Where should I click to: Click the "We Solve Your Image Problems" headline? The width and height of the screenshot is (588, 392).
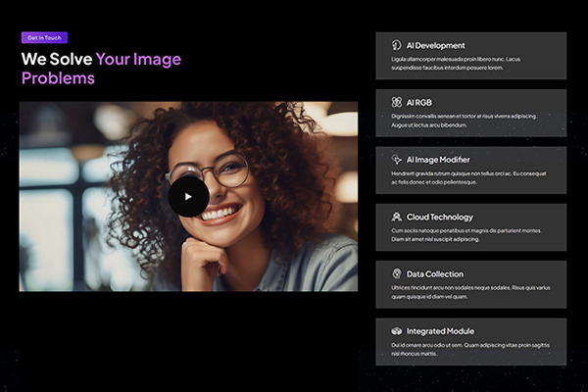(x=101, y=68)
